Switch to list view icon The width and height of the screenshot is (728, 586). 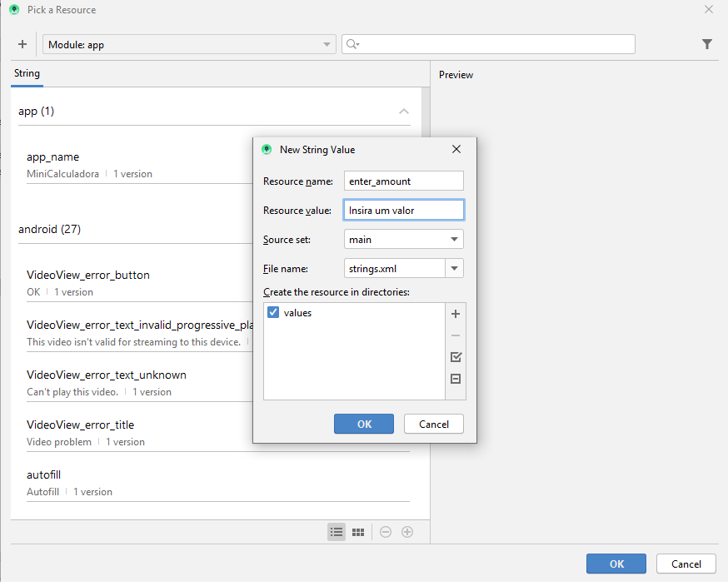(x=337, y=532)
